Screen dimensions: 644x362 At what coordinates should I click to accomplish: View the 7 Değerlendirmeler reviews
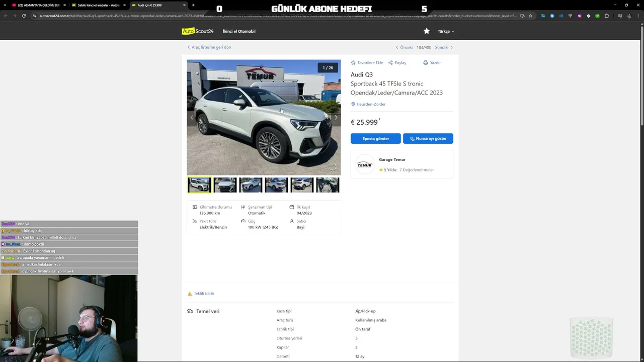tap(417, 170)
